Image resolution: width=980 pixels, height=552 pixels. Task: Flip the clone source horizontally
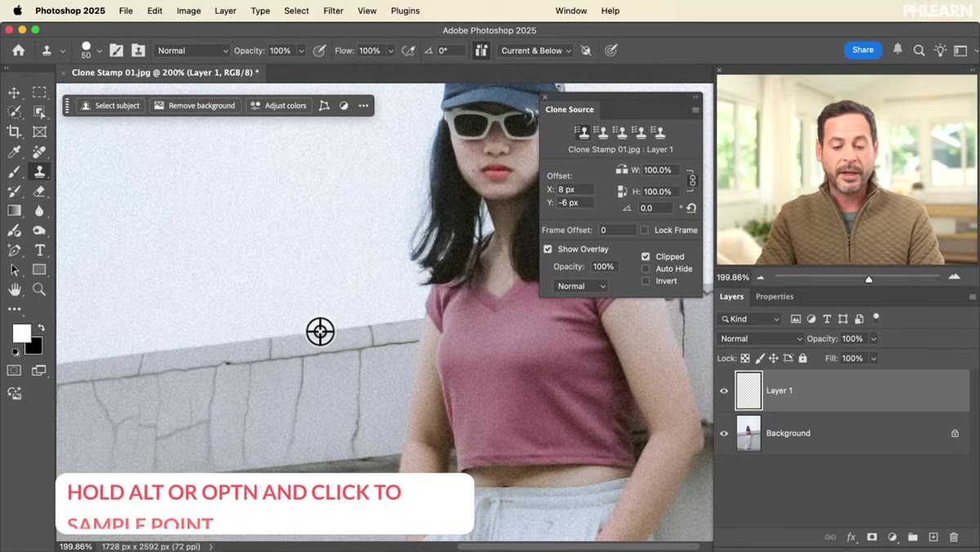(621, 170)
